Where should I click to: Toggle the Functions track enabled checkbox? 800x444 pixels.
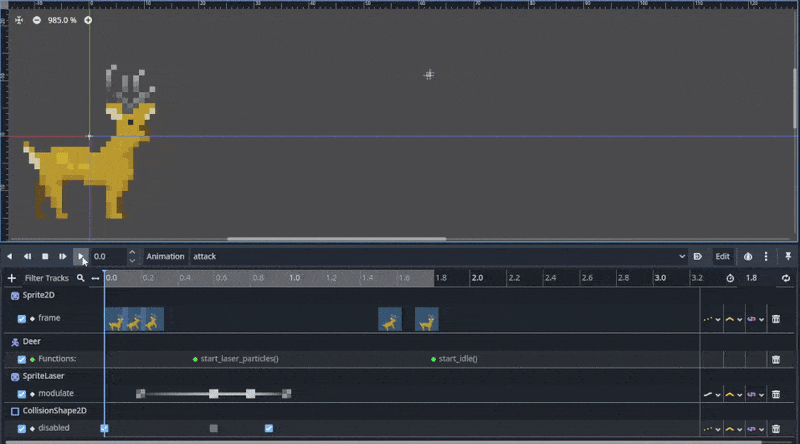[x=21, y=359]
